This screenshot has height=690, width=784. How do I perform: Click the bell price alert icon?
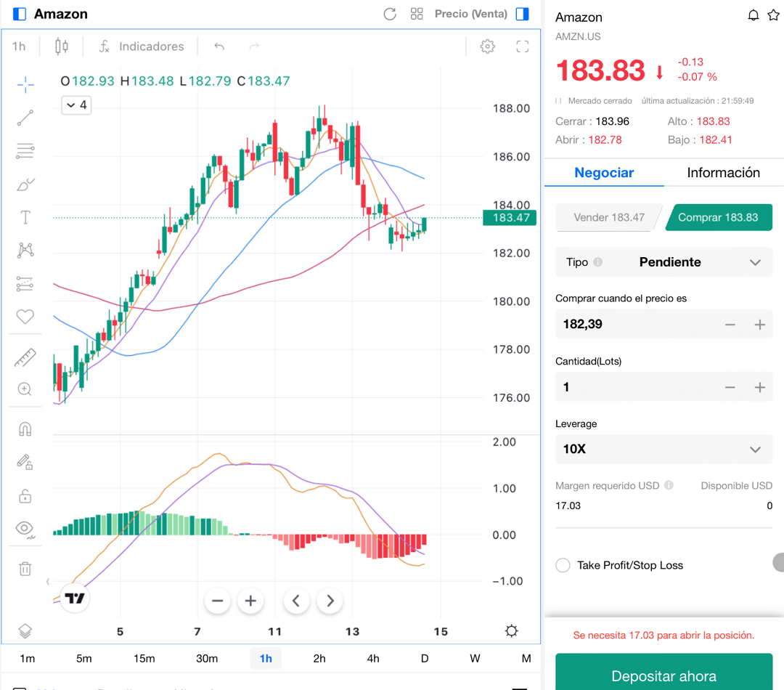[x=754, y=15]
